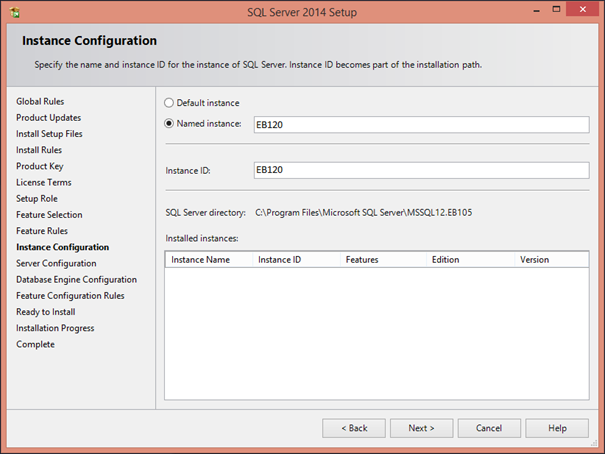This screenshot has height=454, width=605.
Task: Click the Instance ID column header
Action: pos(296,260)
